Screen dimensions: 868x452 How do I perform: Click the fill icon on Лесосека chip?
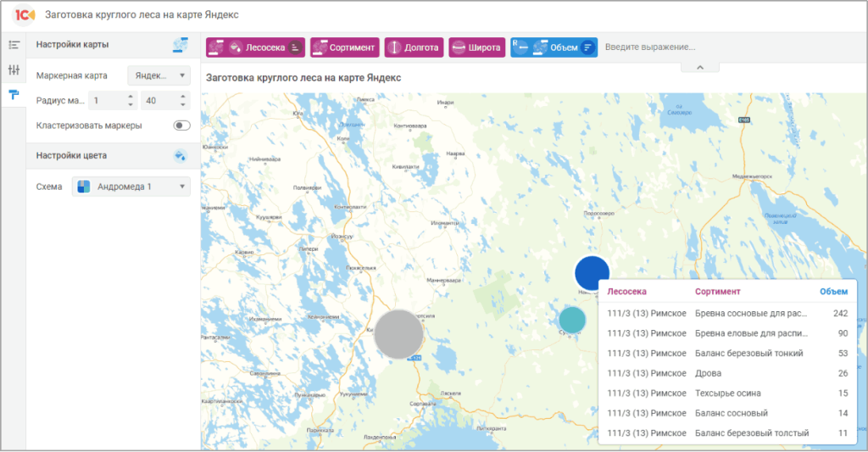coord(236,47)
